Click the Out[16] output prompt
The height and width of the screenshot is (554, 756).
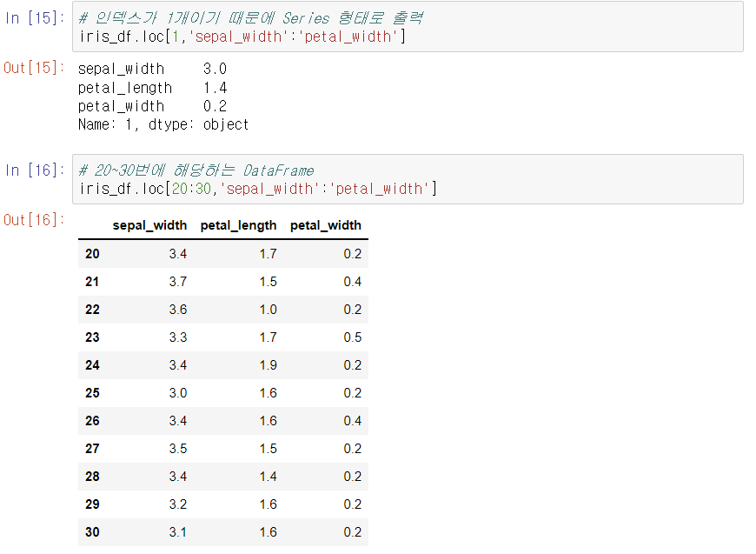pyautogui.click(x=34, y=219)
